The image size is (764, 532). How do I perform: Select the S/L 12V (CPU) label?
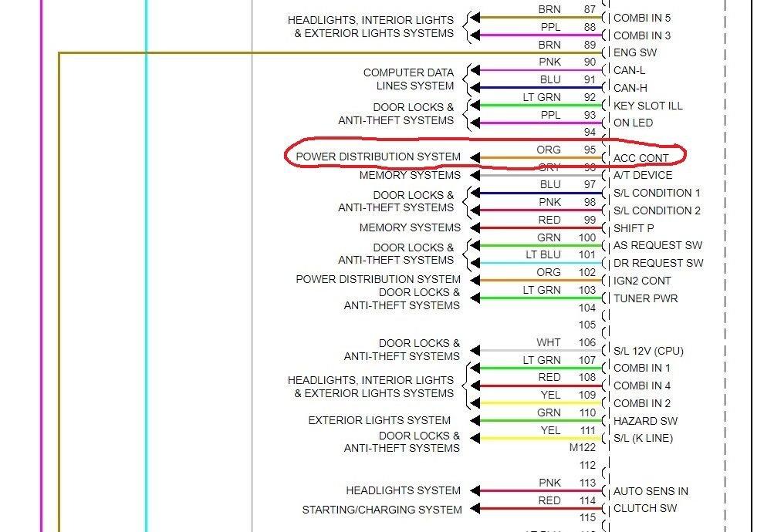(648, 351)
